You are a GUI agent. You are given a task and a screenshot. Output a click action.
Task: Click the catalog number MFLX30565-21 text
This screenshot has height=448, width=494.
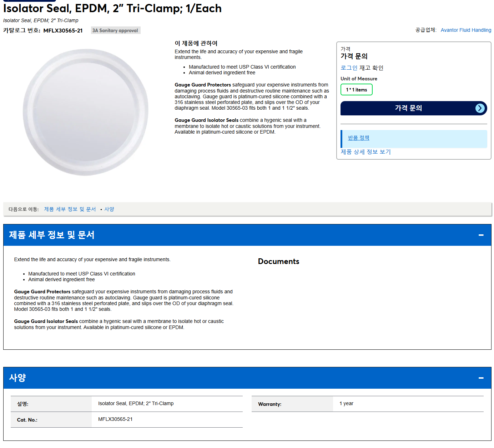pos(63,31)
